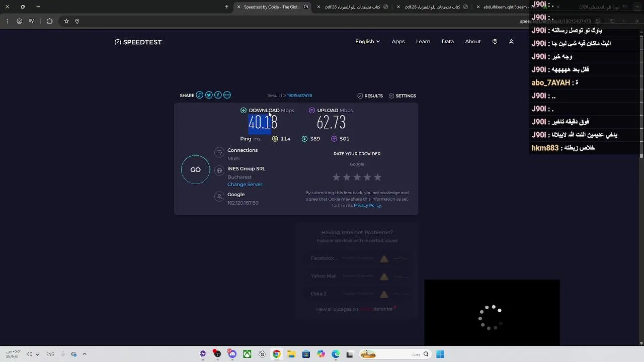644x362 pixels.
Task: Click the upload latency icon next to 501
Action: pyautogui.click(x=334, y=139)
